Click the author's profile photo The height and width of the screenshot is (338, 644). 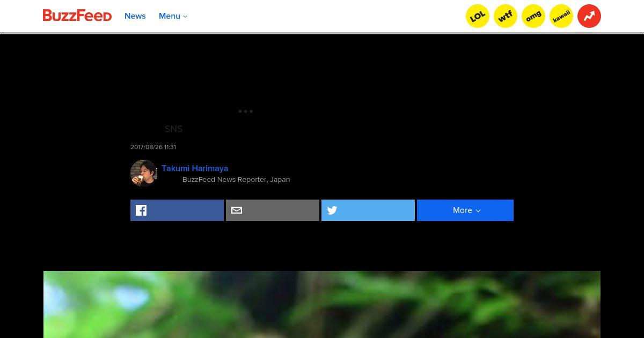pos(143,173)
